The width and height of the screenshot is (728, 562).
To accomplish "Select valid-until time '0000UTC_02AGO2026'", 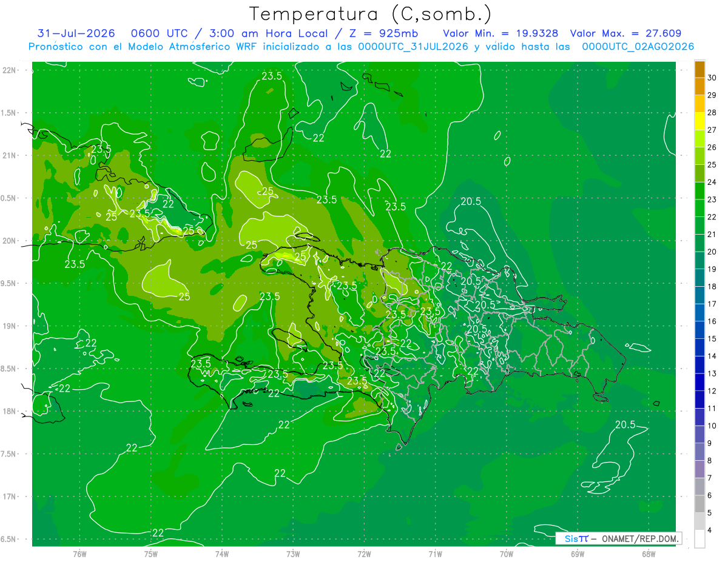I will tap(638, 47).
